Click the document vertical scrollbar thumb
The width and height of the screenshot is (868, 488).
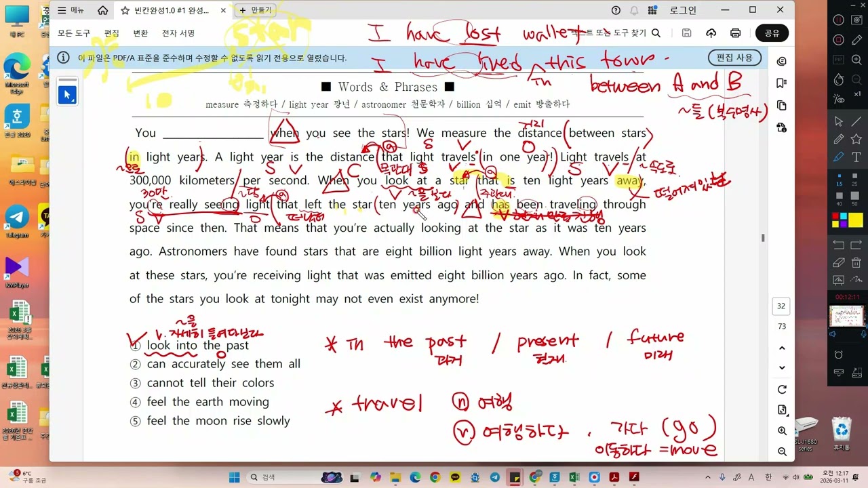763,238
